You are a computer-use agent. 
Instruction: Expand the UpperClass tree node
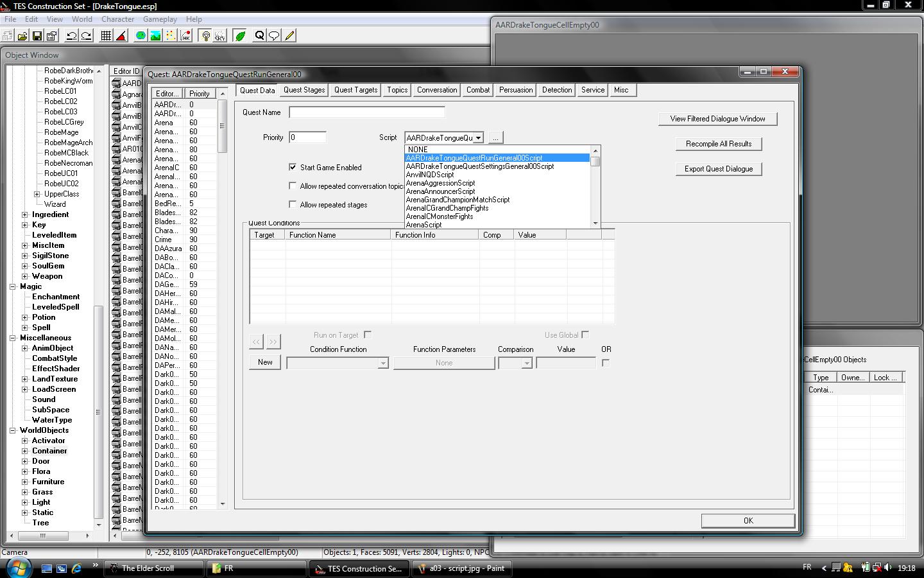[x=37, y=194]
